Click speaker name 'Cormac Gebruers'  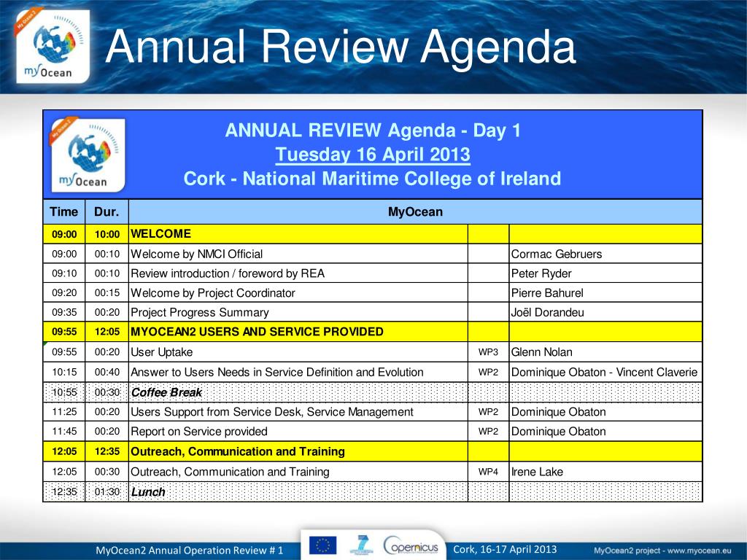coord(557,254)
